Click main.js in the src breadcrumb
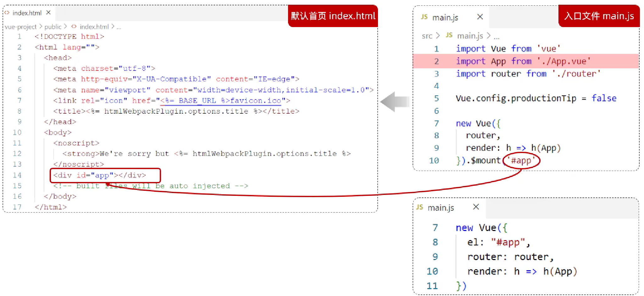Screen dimensions: 644x296 tap(470, 36)
